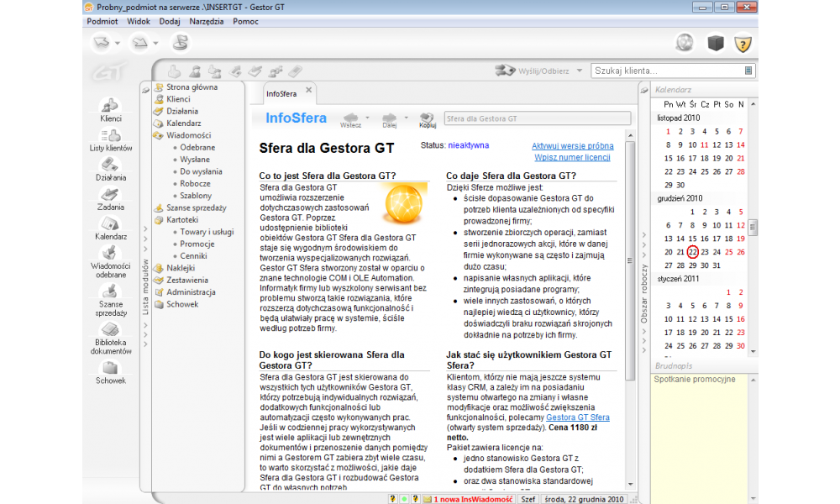Click the envelope icon in status bar
This screenshot has height=504, width=840.
pos(428,499)
